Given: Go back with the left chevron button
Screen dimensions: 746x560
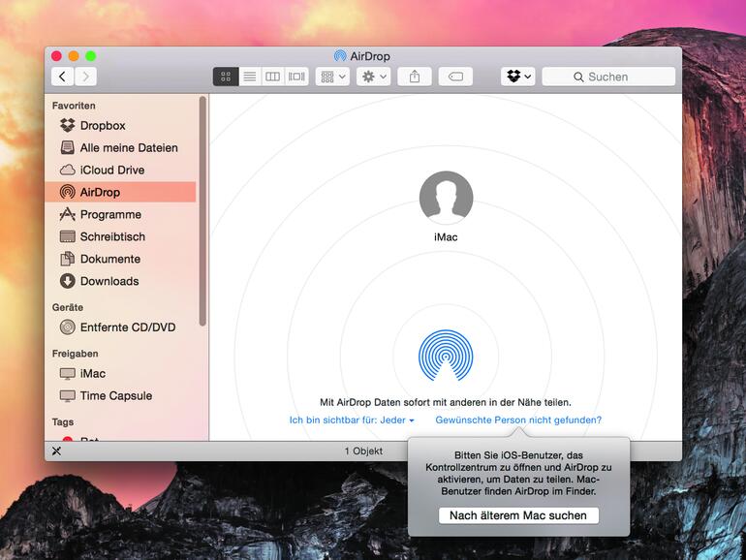Looking at the screenshot, I should [x=62, y=77].
